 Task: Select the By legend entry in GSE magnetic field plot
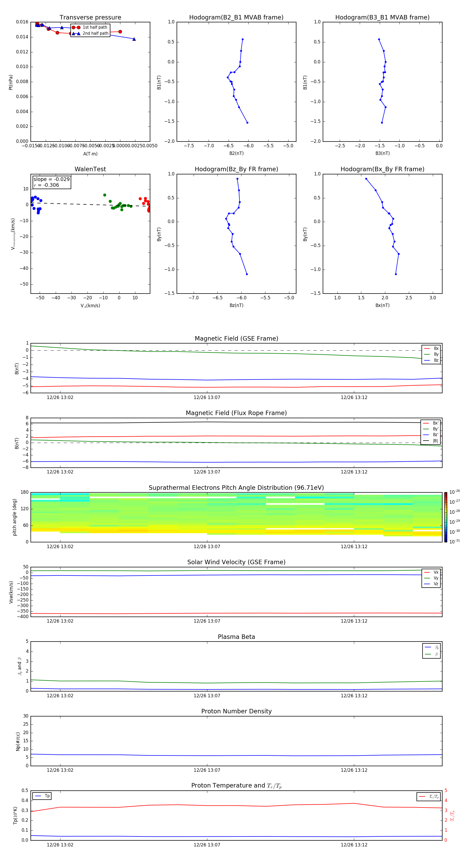tap(431, 354)
